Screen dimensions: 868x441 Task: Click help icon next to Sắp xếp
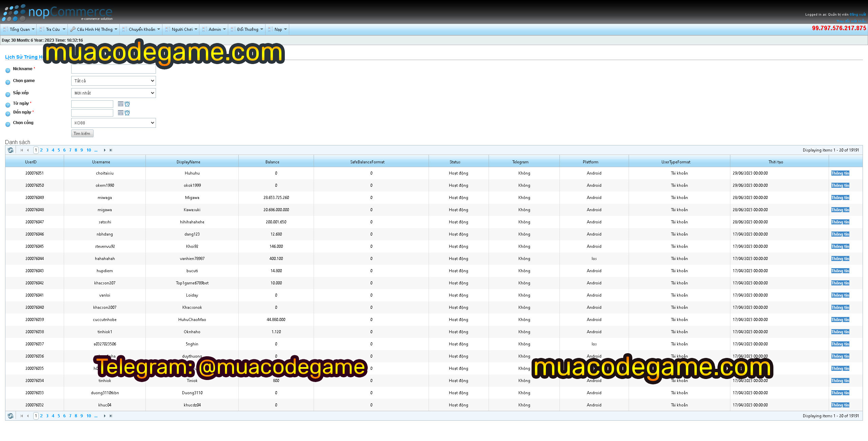(x=8, y=95)
